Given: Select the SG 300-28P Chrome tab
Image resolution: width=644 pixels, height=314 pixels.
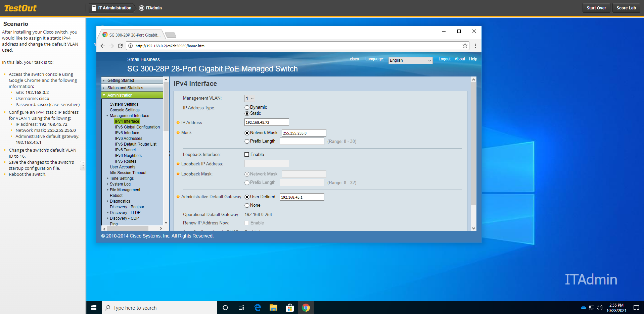Looking at the screenshot, I should pyautogui.click(x=132, y=35).
